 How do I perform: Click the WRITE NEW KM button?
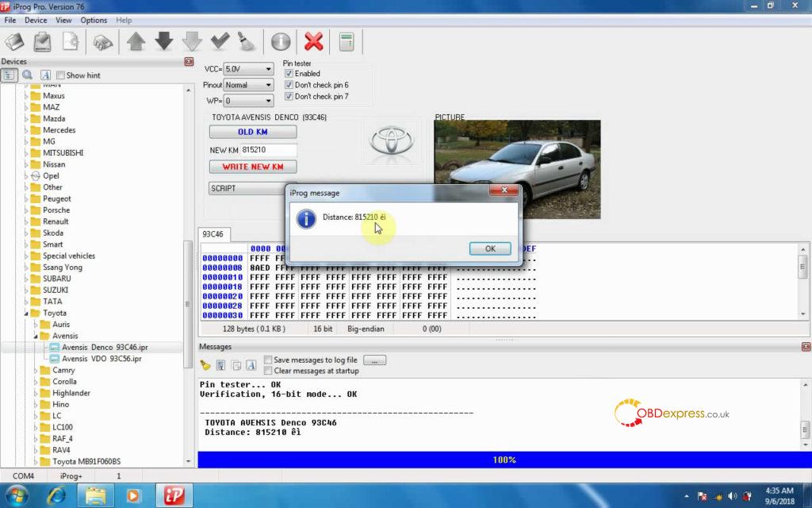pyautogui.click(x=253, y=167)
